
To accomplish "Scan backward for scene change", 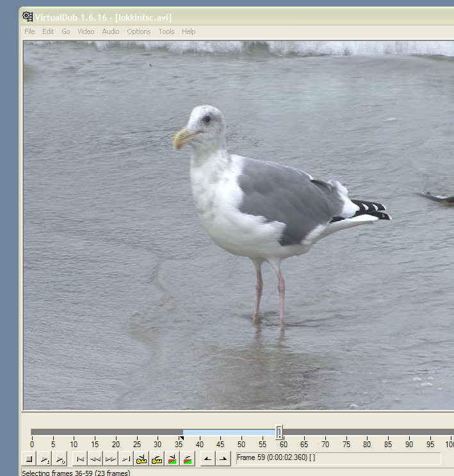I will 172,459.
